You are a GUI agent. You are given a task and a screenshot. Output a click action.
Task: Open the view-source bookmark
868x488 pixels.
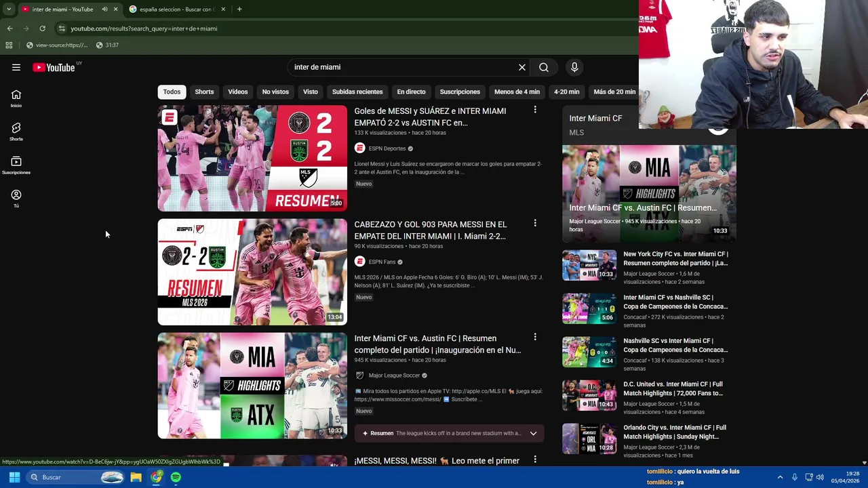57,45
